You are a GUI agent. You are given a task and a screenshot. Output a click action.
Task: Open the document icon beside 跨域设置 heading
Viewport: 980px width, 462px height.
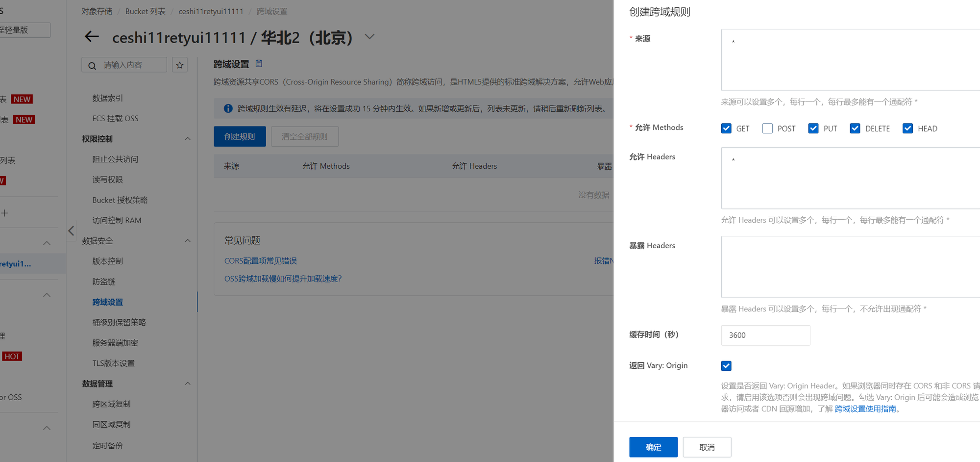259,63
